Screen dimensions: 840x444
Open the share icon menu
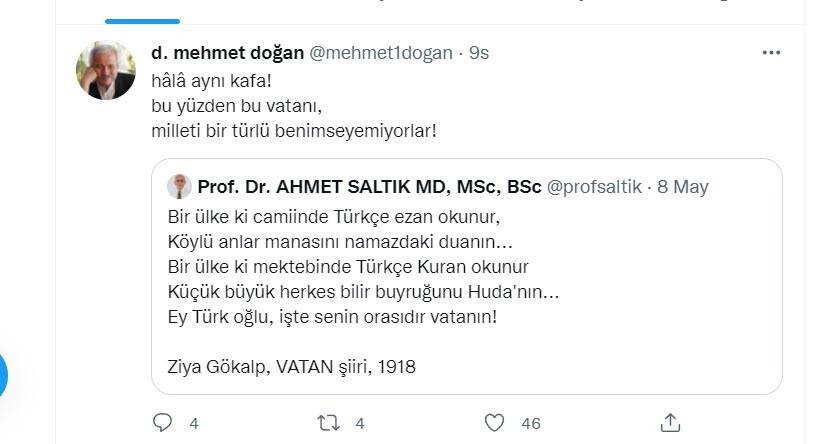coord(672,422)
